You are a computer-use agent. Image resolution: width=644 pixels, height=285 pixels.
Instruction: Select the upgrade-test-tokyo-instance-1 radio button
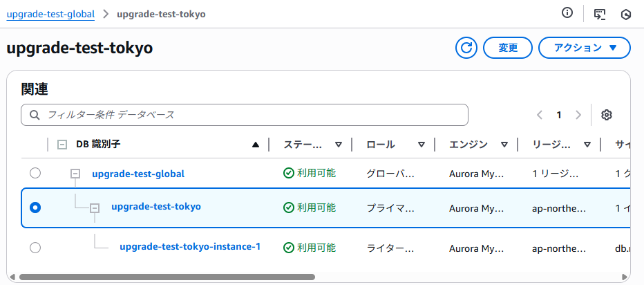click(x=35, y=247)
